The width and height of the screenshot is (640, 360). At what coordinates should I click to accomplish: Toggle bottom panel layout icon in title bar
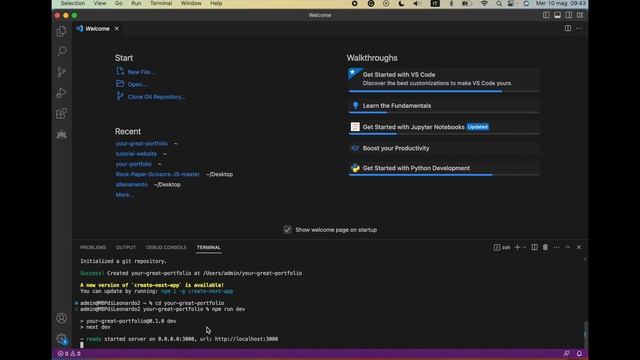coord(557,15)
